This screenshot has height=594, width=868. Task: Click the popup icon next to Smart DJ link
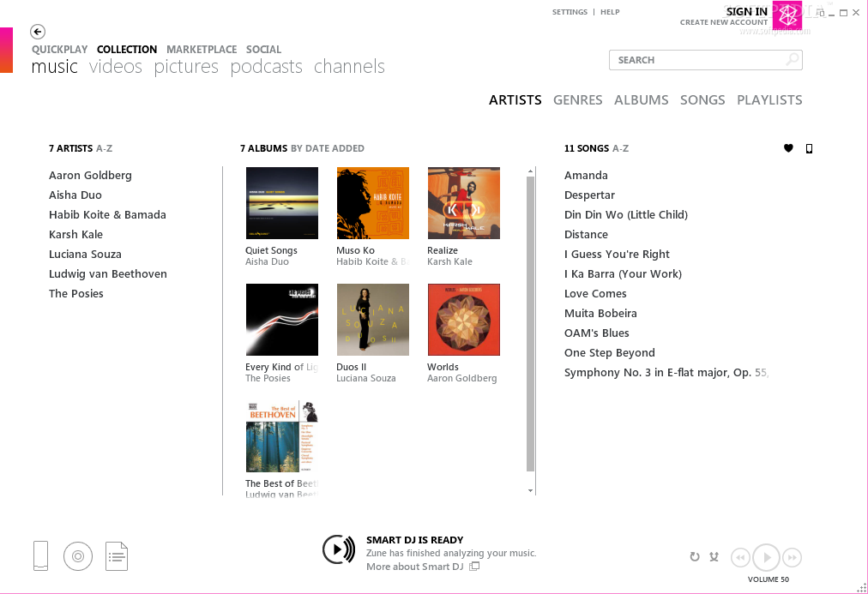pyautogui.click(x=474, y=567)
